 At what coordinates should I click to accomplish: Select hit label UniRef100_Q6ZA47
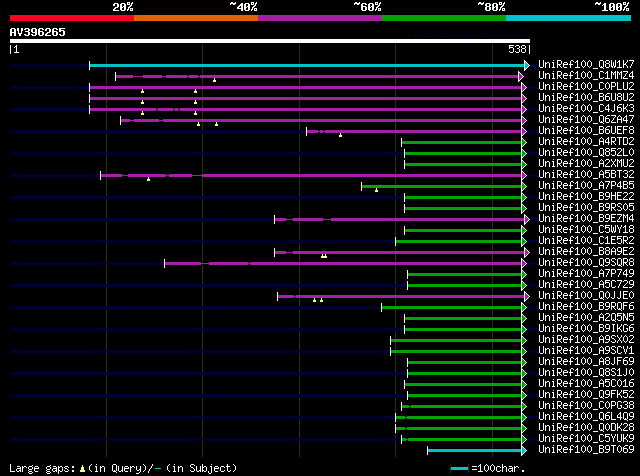(x=586, y=120)
